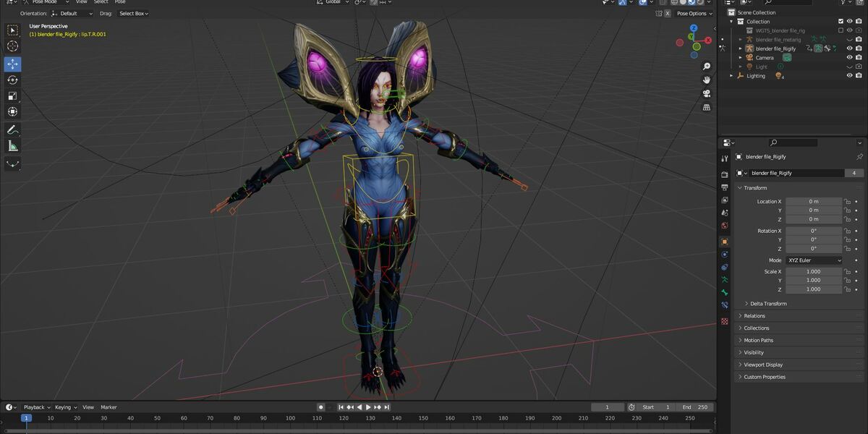The height and width of the screenshot is (434, 868).
Task: Select the Select Box tool
Action: pyautogui.click(x=12, y=30)
